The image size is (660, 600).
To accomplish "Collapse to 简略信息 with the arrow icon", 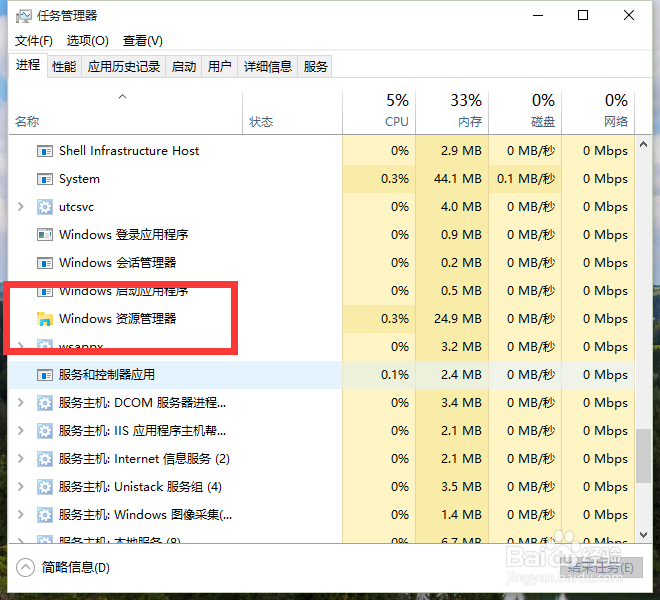I will 25,568.
